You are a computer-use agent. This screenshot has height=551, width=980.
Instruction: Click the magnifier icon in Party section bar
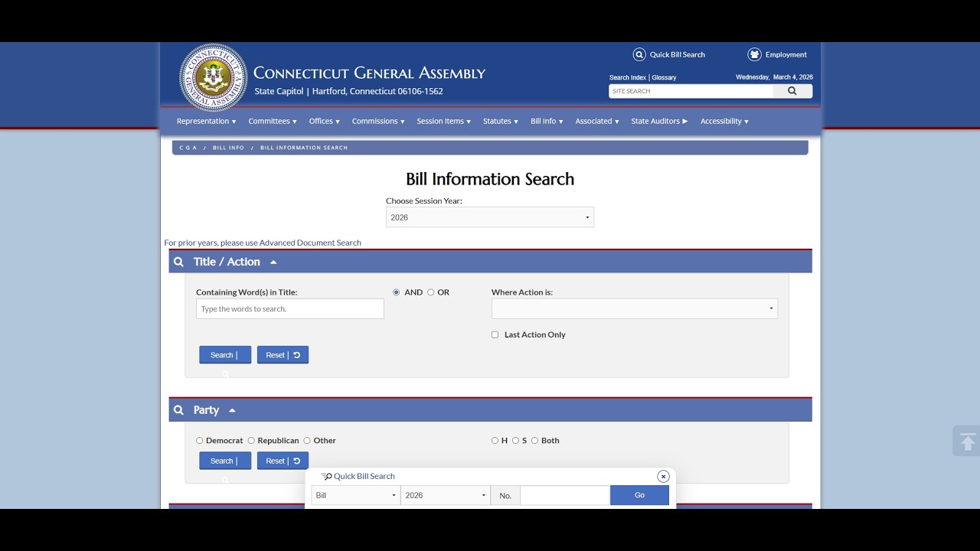(178, 410)
